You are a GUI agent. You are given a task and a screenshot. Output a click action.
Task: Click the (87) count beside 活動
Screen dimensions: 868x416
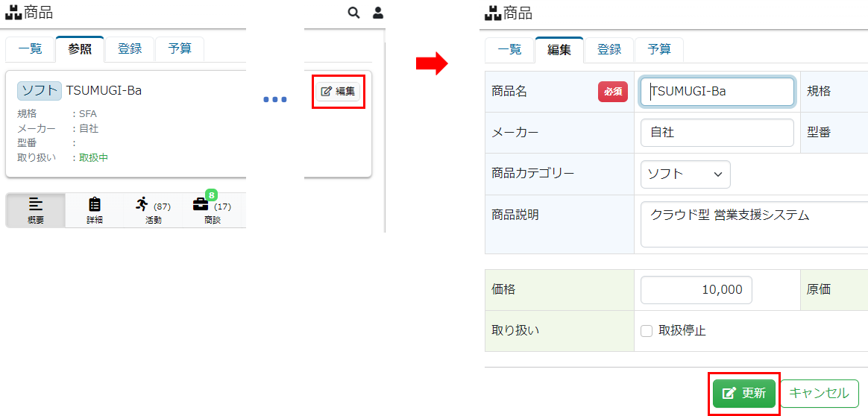[162, 207]
